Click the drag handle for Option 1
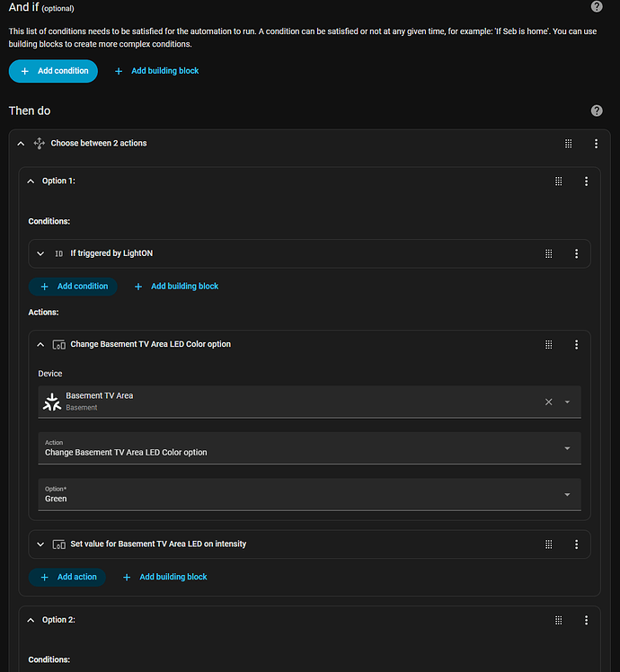Viewport: 620px width, 672px height. [x=558, y=181]
